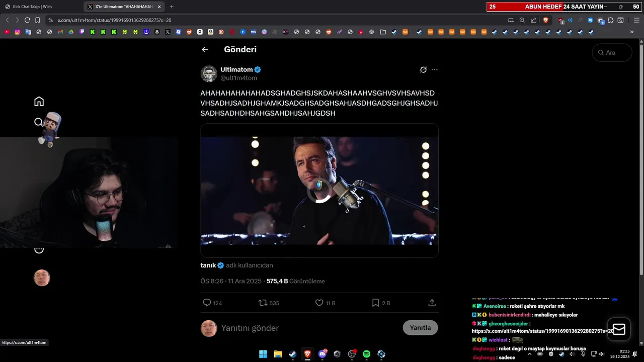Reload the page

coord(27,20)
